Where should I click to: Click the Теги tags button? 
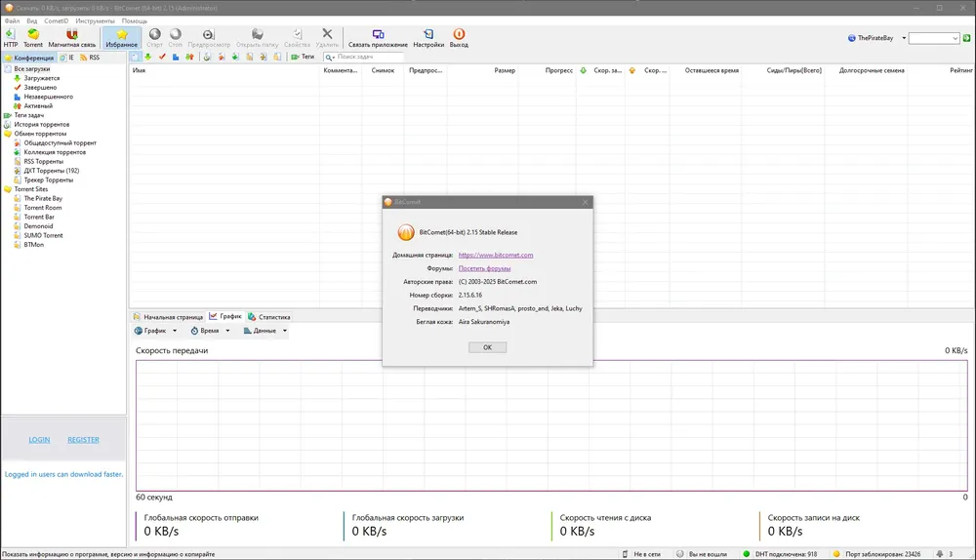pos(304,57)
